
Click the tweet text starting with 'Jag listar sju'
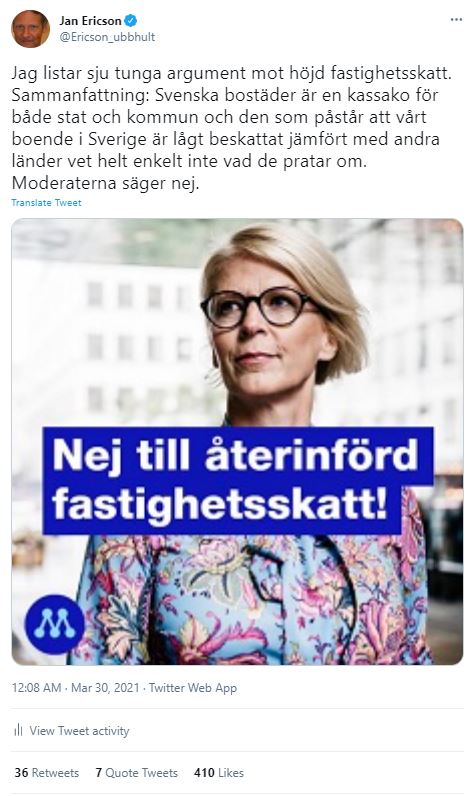[x=231, y=128]
